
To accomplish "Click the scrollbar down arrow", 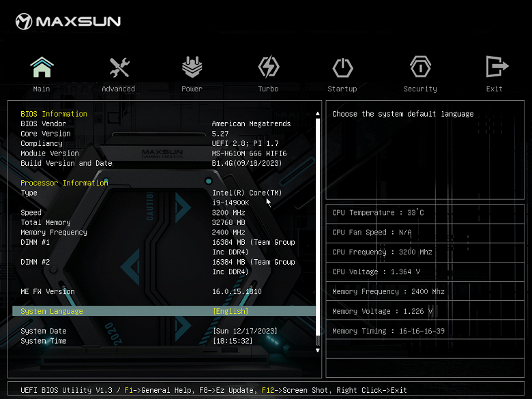I will (x=318, y=350).
